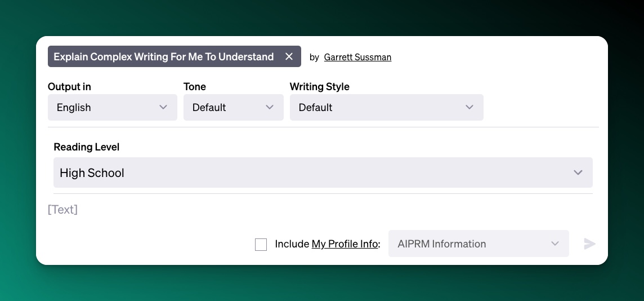644x301 pixels.
Task: Open the Output in language dropdown showing English
Action: tap(107, 107)
